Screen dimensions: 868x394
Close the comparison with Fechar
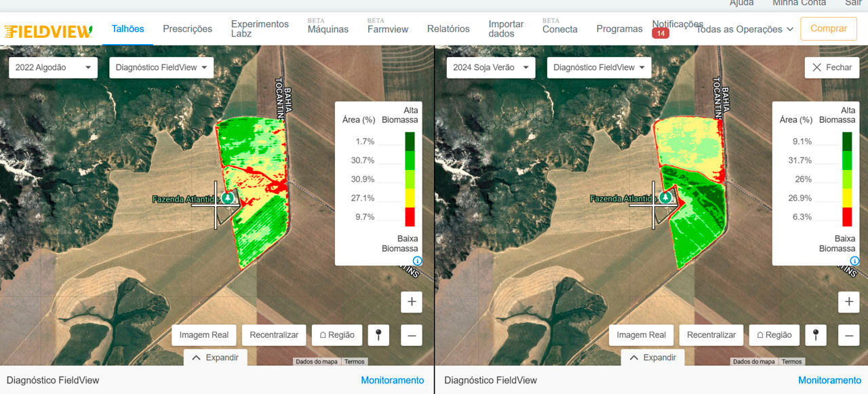[x=832, y=67]
